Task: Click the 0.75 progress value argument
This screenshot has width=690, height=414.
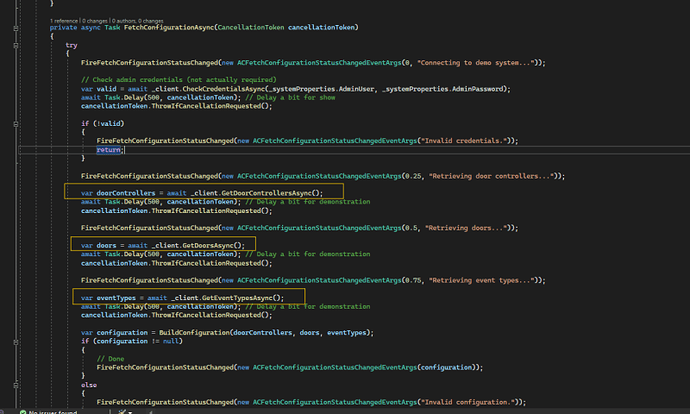Action: pyautogui.click(x=413, y=280)
